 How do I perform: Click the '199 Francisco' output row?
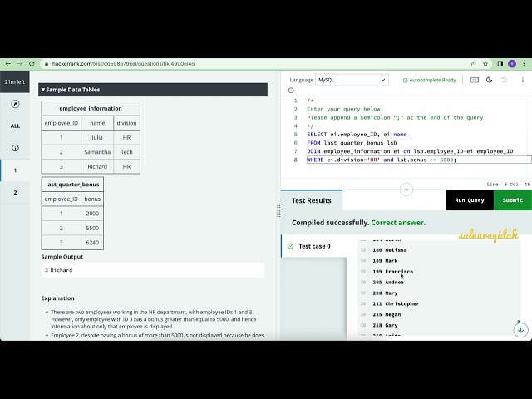coord(393,272)
